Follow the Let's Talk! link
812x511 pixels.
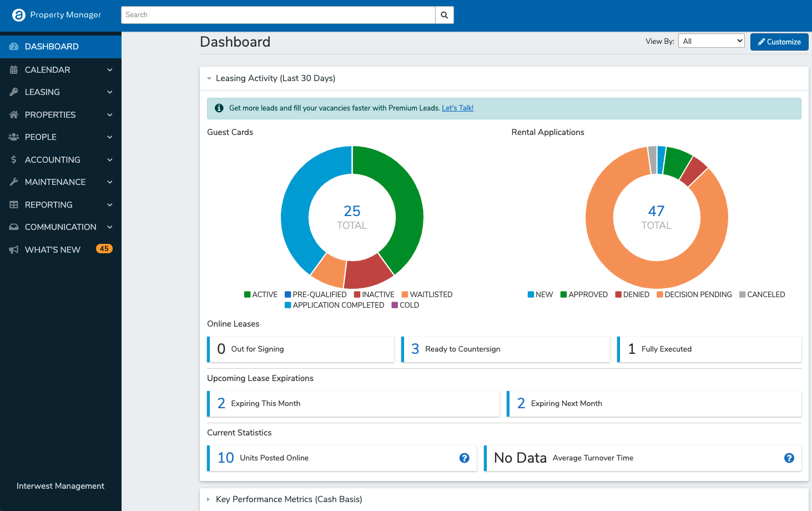(x=457, y=108)
